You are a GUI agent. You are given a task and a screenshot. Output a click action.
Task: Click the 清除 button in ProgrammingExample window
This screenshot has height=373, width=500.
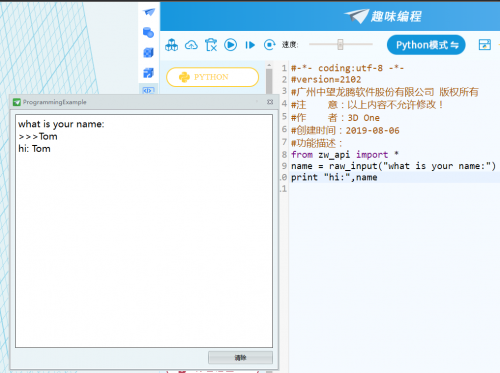click(240, 358)
